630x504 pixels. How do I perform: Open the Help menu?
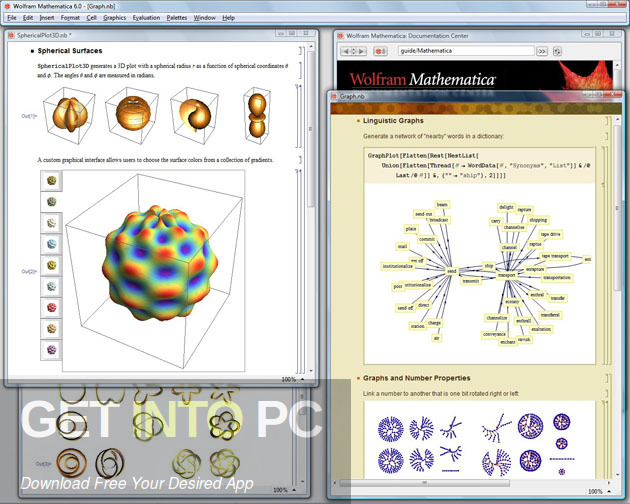tap(228, 18)
